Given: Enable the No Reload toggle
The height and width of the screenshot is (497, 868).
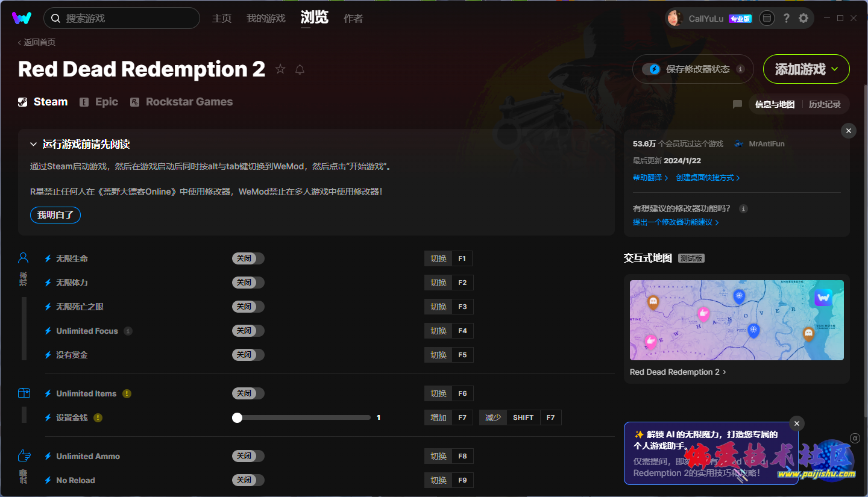Looking at the screenshot, I should pos(248,480).
